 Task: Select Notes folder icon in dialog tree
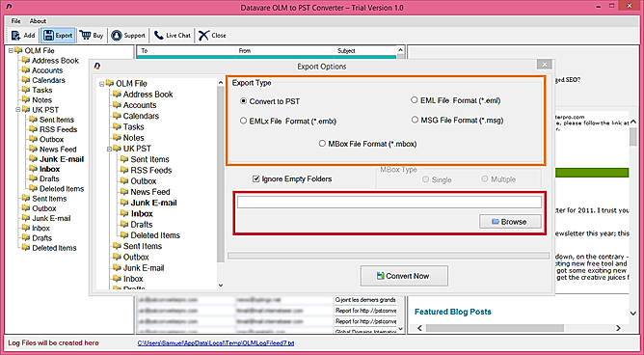click(x=117, y=138)
